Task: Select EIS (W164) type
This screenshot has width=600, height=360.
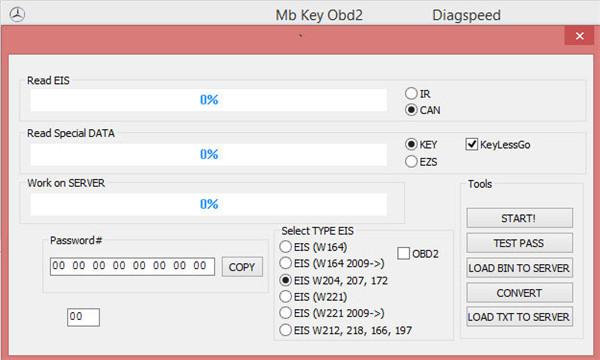Action: (285, 247)
